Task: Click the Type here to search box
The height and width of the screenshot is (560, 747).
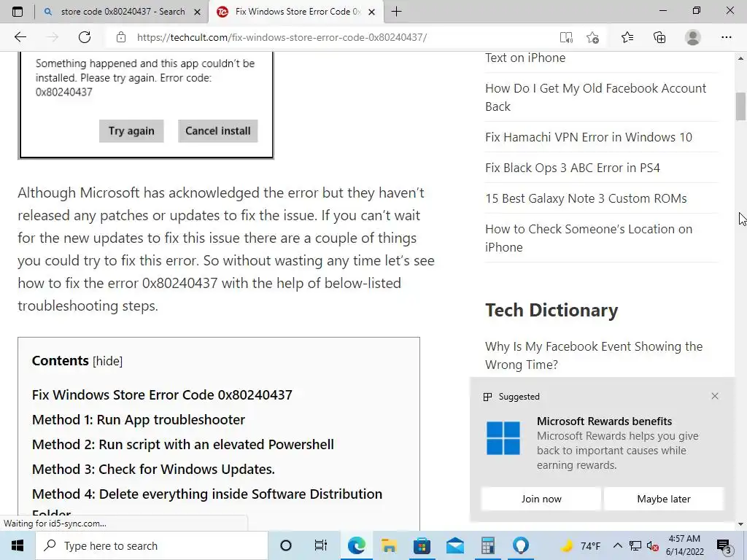Action: point(152,545)
